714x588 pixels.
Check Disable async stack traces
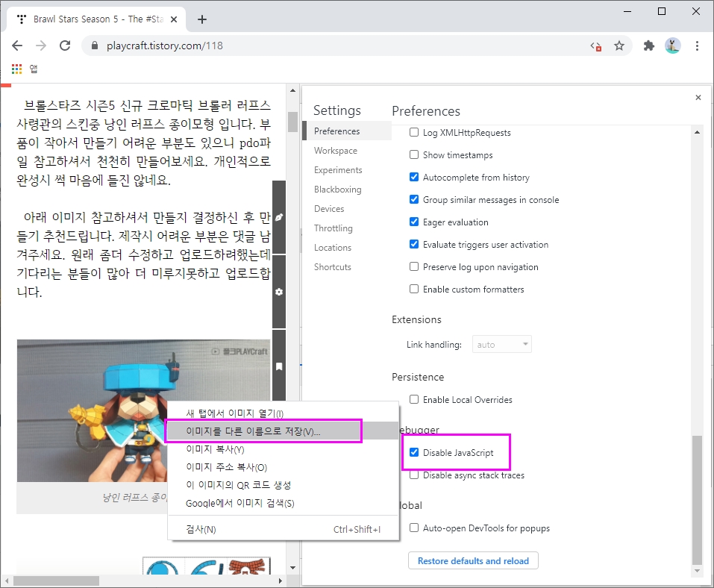coord(414,475)
